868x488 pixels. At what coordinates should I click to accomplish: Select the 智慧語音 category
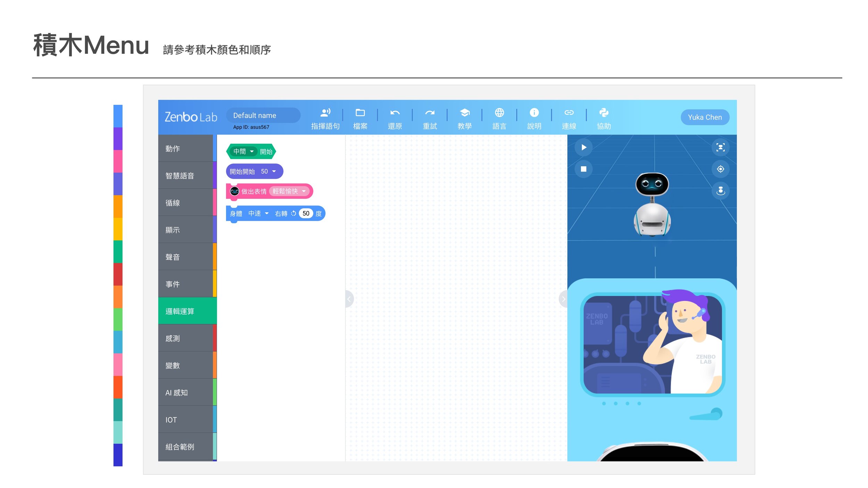pos(187,175)
